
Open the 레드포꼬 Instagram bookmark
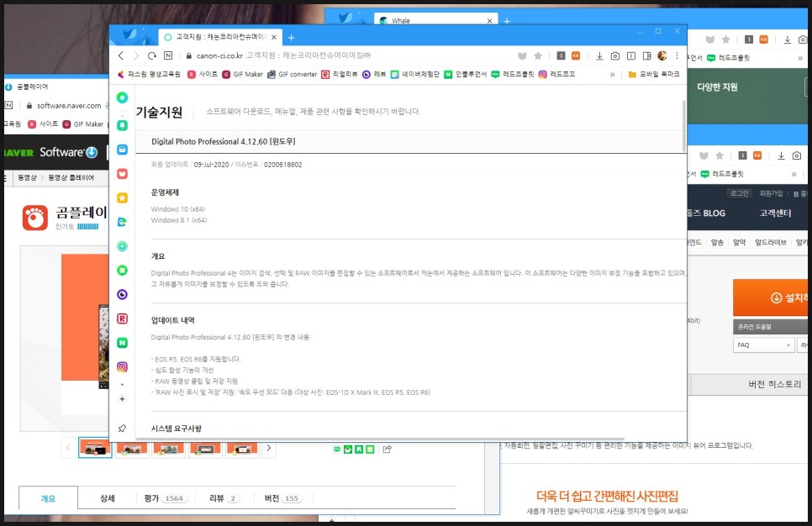point(556,74)
